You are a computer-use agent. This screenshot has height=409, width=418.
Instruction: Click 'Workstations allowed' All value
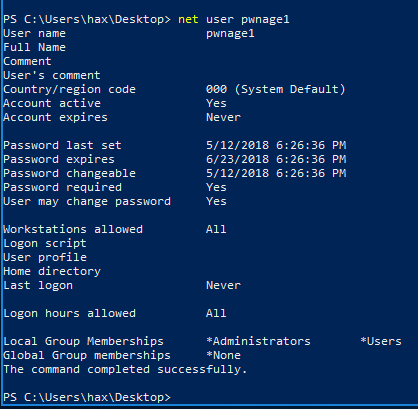pyautogui.click(x=216, y=229)
